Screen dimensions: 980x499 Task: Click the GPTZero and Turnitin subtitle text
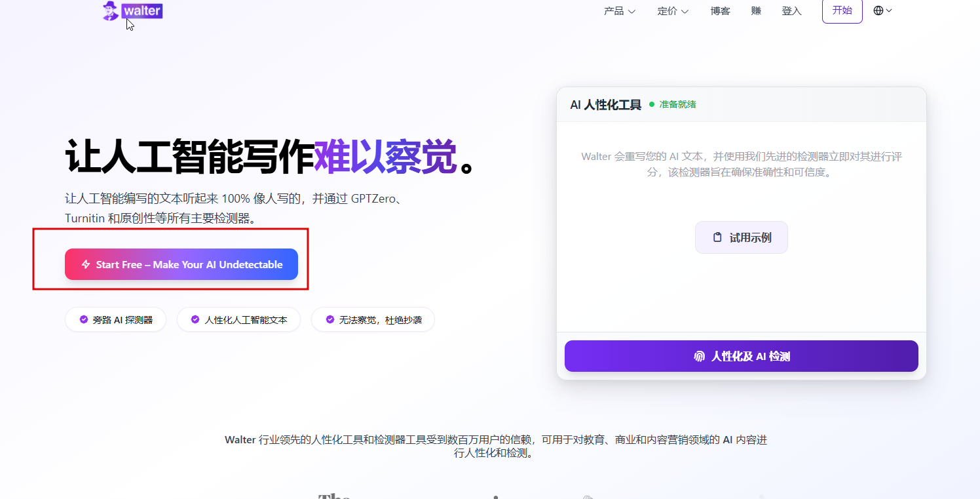pyautogui.click(x=234, y=209)
